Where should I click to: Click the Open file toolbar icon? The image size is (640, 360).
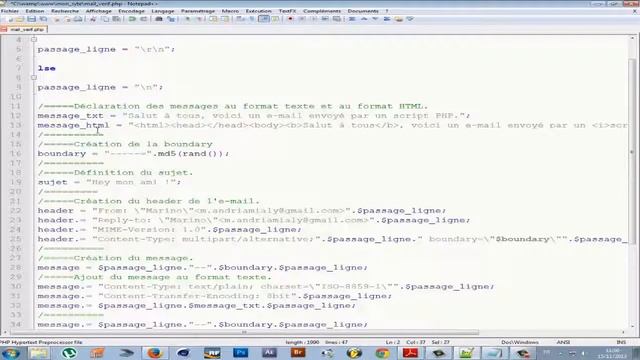coord(20,19)
